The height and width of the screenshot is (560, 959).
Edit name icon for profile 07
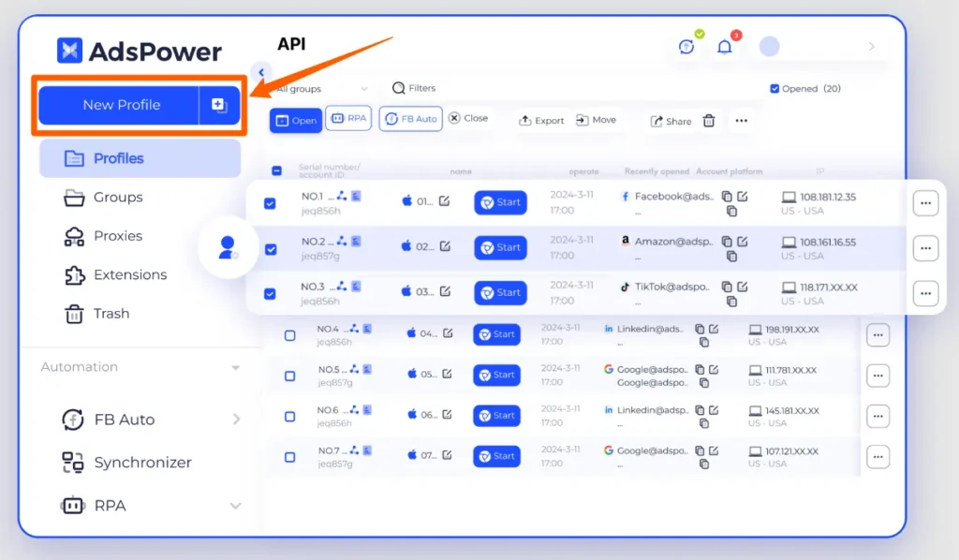point(447,455)
